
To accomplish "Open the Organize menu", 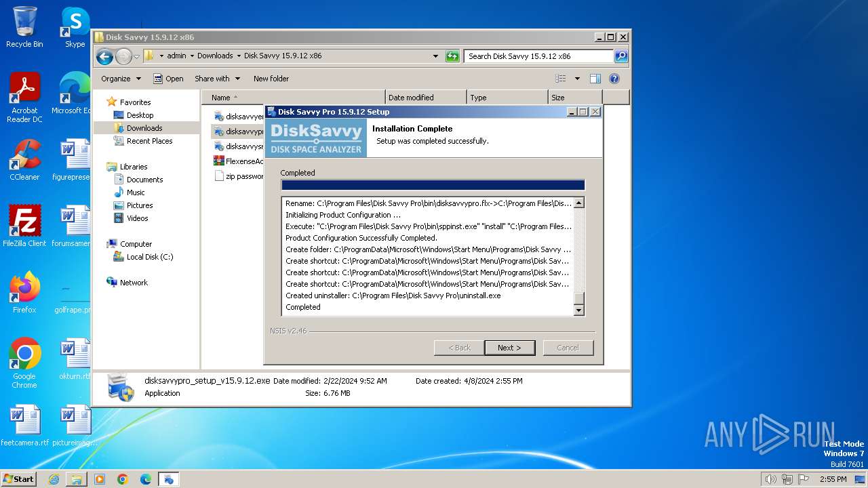I will pos(121,79).
